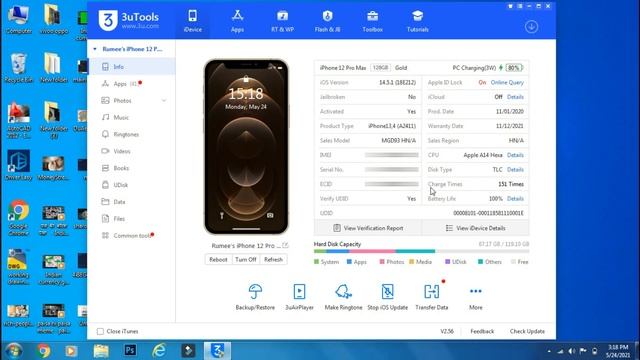
Task: Toggle the Close iTunes checkbox
Action: click(100, 331)
